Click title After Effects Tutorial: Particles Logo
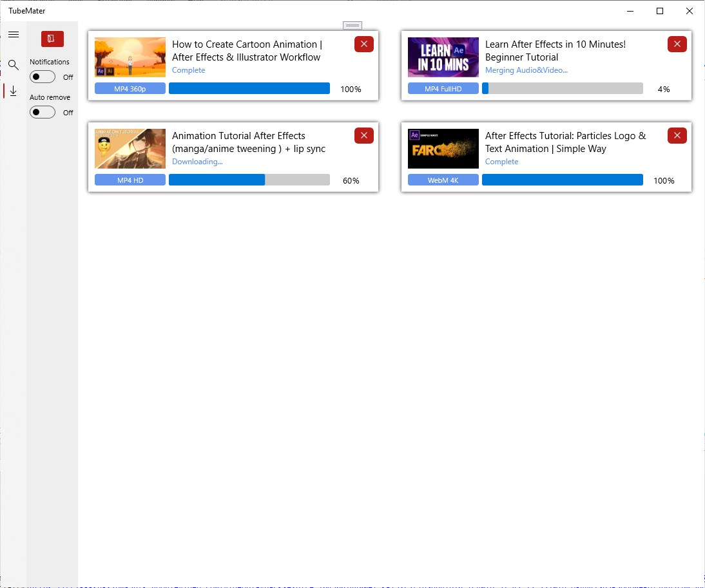The image size is (705, 588). pos(565,142)
